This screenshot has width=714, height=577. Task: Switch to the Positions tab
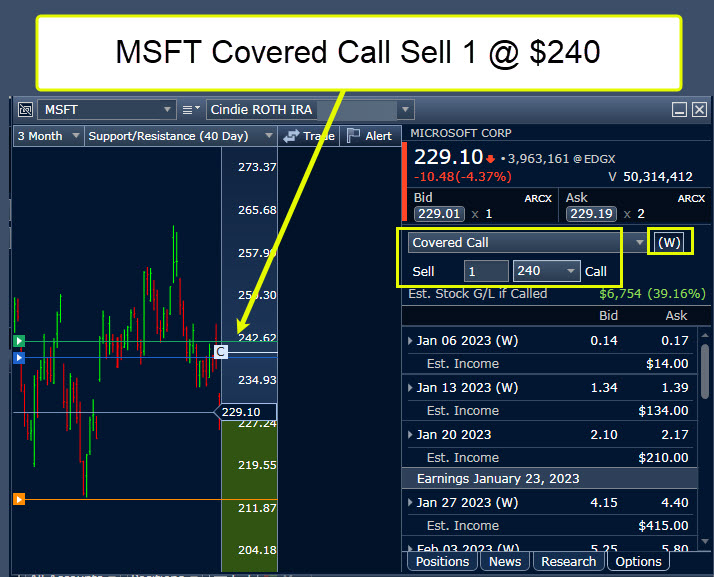(x=442, y=561)
